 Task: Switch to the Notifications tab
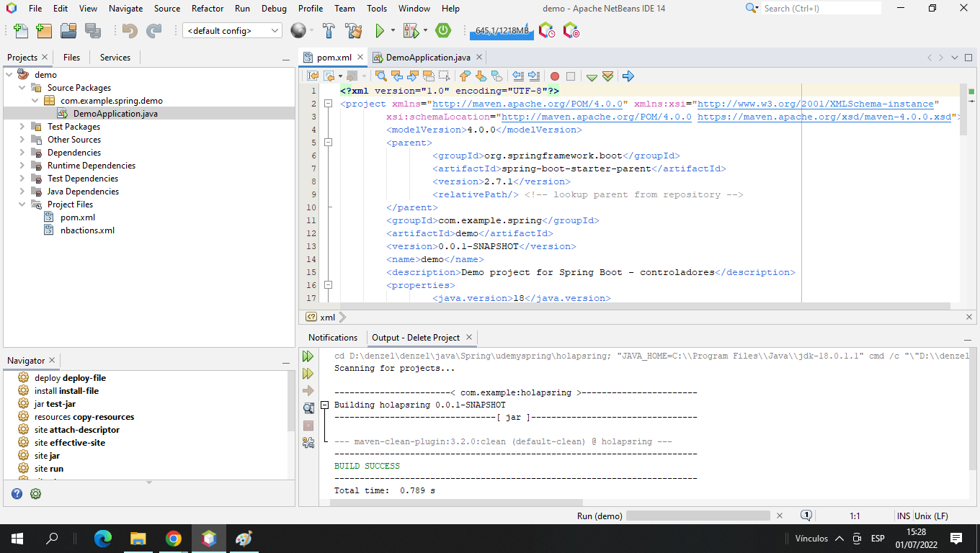coord(333,337)
